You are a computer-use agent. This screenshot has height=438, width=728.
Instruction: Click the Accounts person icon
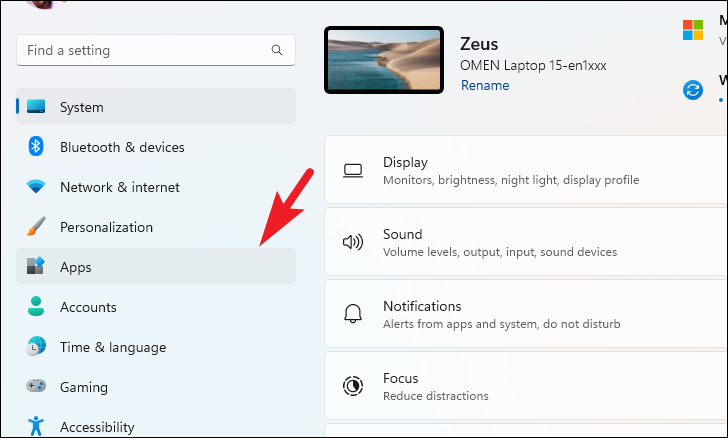pyautogui.click(x=36, y=307)
